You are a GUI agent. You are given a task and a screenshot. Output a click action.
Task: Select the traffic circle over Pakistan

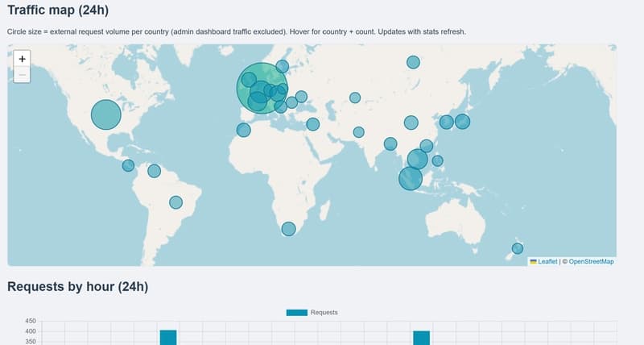358,132
